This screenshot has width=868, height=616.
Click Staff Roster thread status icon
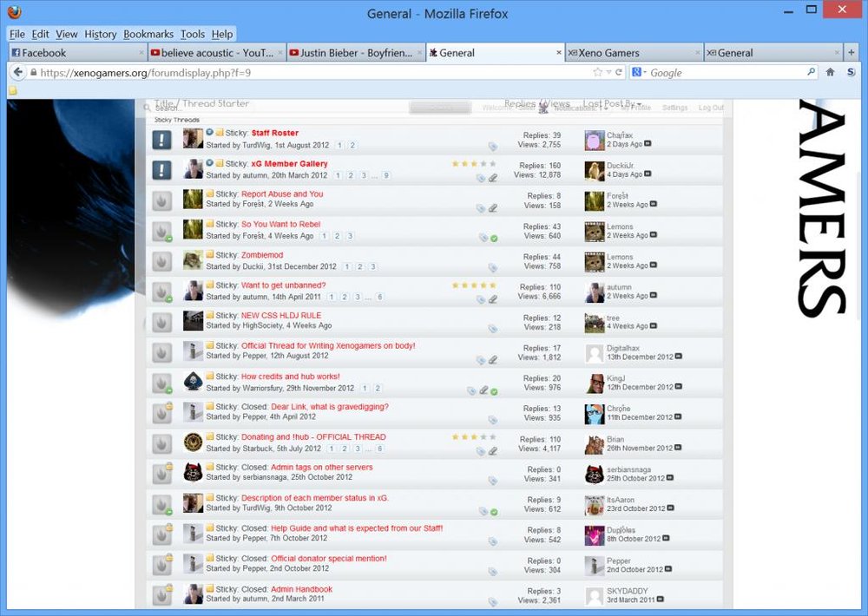point(161,140)
